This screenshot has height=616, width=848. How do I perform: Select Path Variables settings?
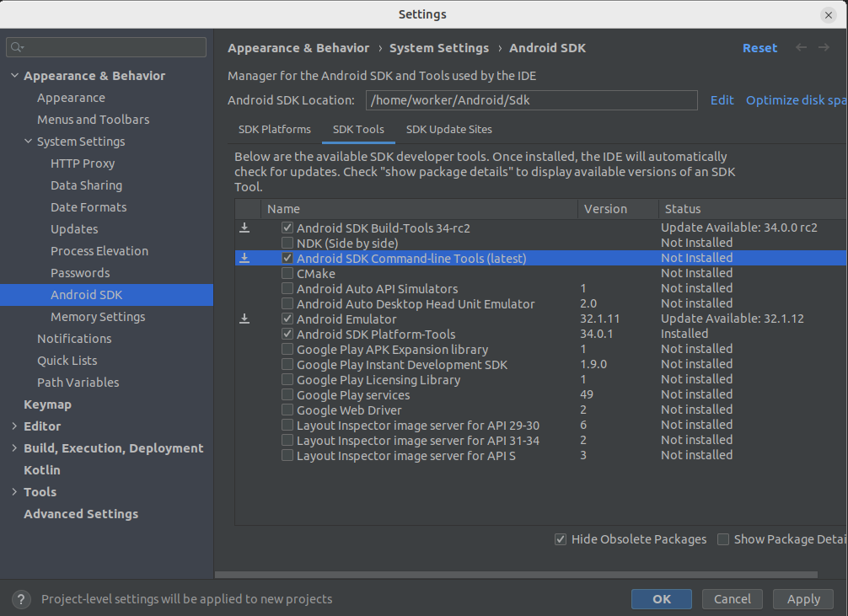point(78,383)
